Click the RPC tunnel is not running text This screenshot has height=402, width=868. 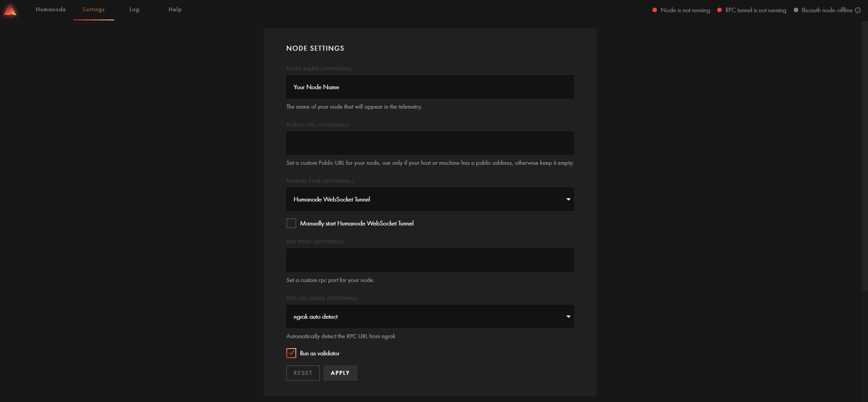coord(756,10)
